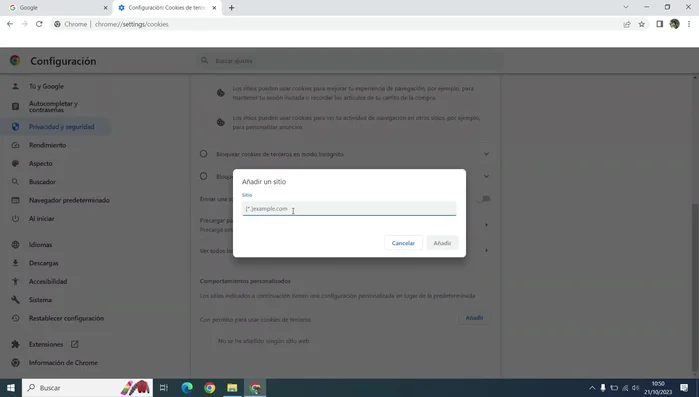The height and width of the screenshot is (397, 699).
Task: Click the Añadir button for third-party cookies
Action: coord(474,318)
